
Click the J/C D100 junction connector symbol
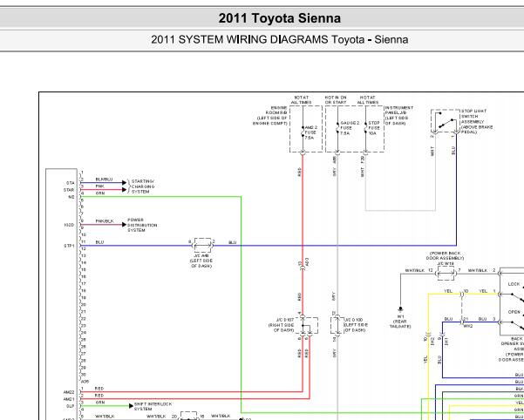tap(337, 325)
